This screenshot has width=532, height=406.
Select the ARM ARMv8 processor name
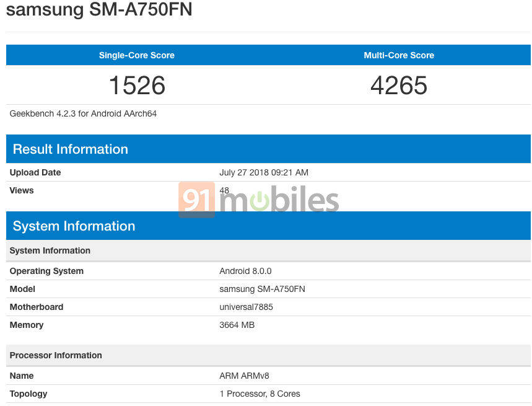[x=244, y=376]
